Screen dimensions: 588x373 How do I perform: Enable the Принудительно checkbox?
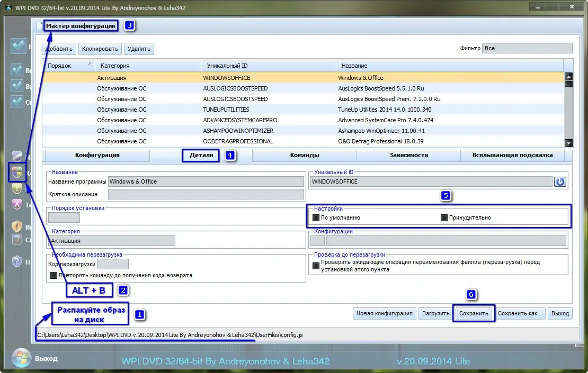tap(444, 217)
